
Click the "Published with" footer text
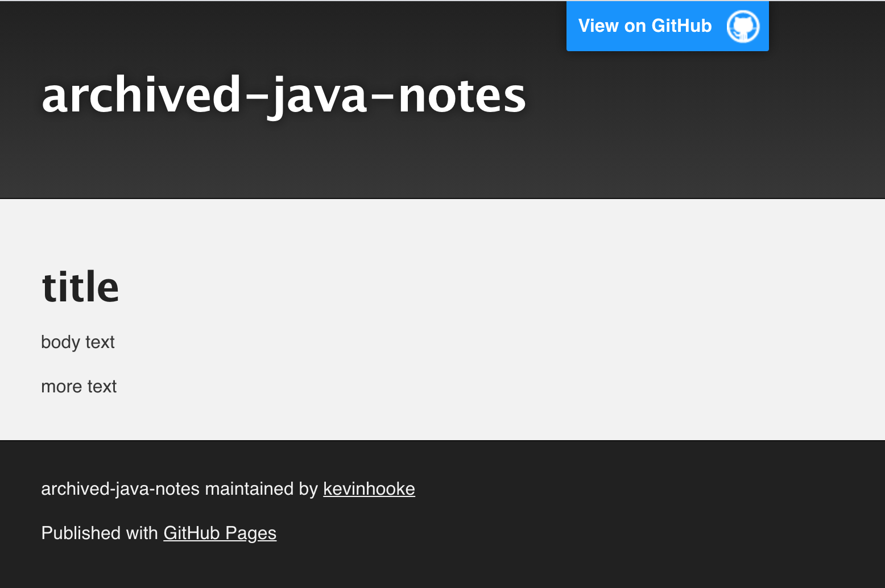pyautogui.click(x=100, y=533)
